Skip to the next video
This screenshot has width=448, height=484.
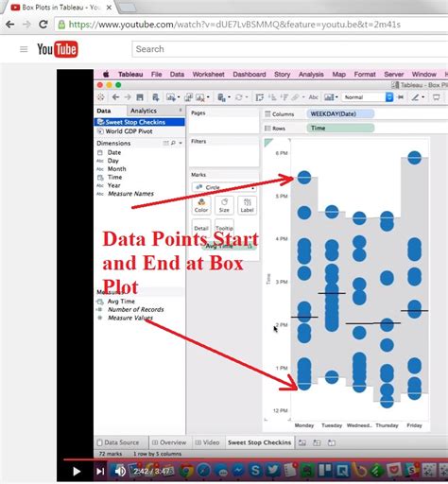click(x=100, y=472)
